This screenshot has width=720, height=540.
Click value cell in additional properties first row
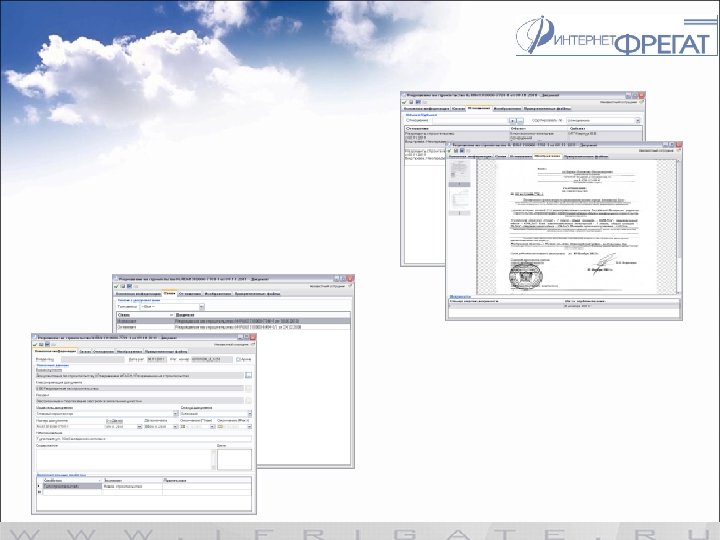[132, 486]
